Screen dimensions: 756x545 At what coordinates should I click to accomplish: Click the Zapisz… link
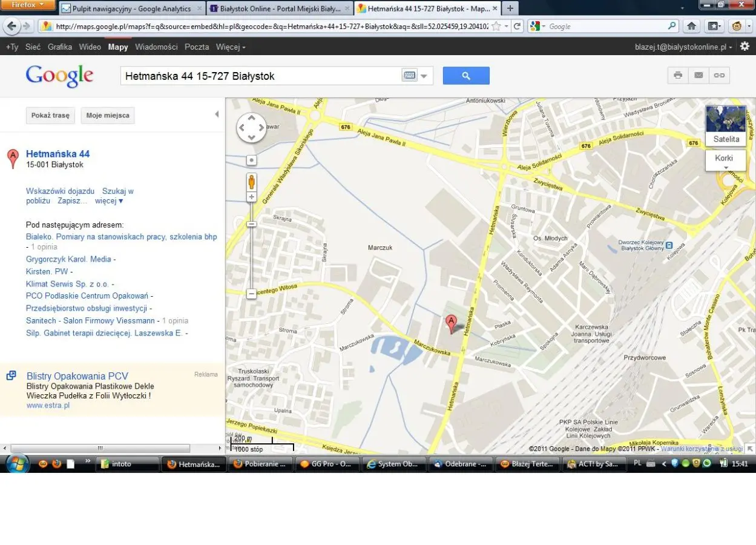[x=73, y=200]
